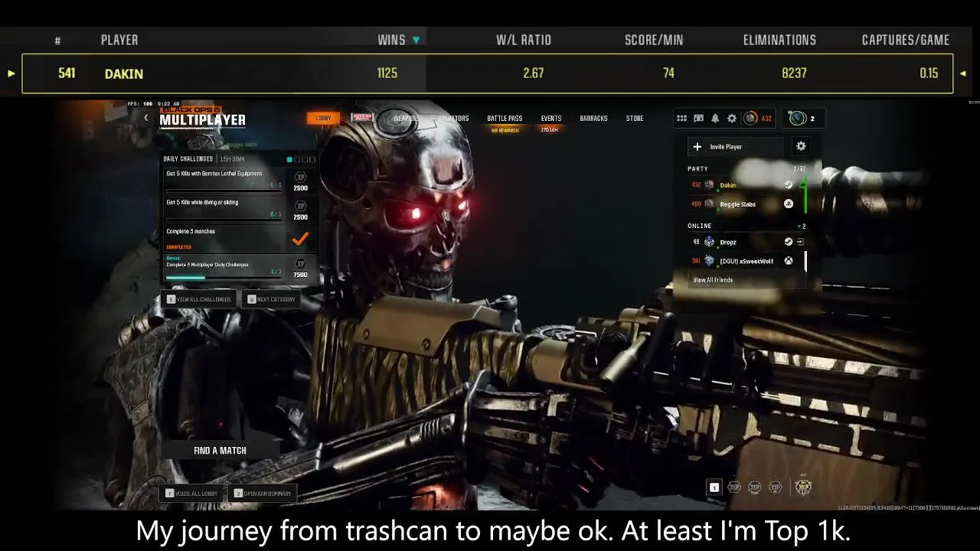
Task: Toggle Voice: All Lobby setting
Action: click(x=192, y=494)
